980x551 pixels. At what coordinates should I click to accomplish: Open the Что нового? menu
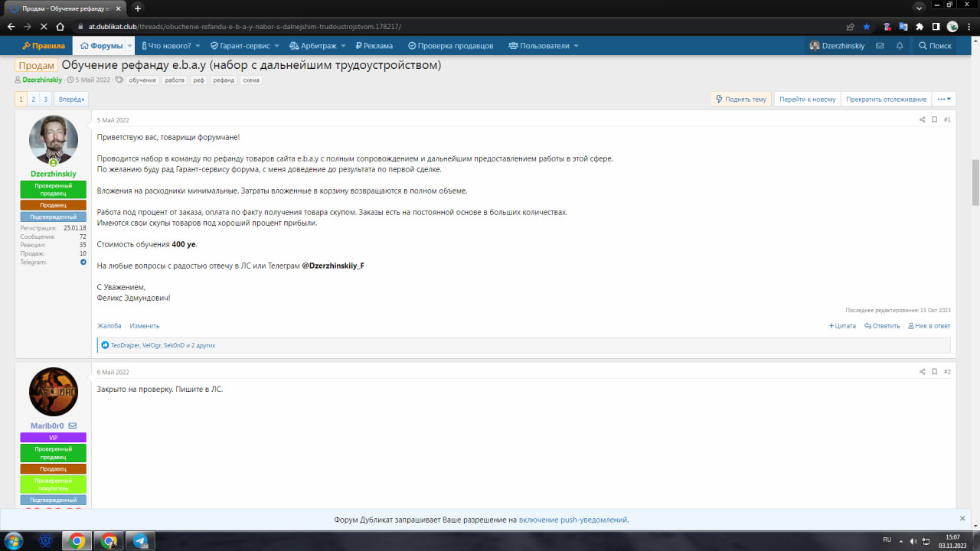point(170,46)
